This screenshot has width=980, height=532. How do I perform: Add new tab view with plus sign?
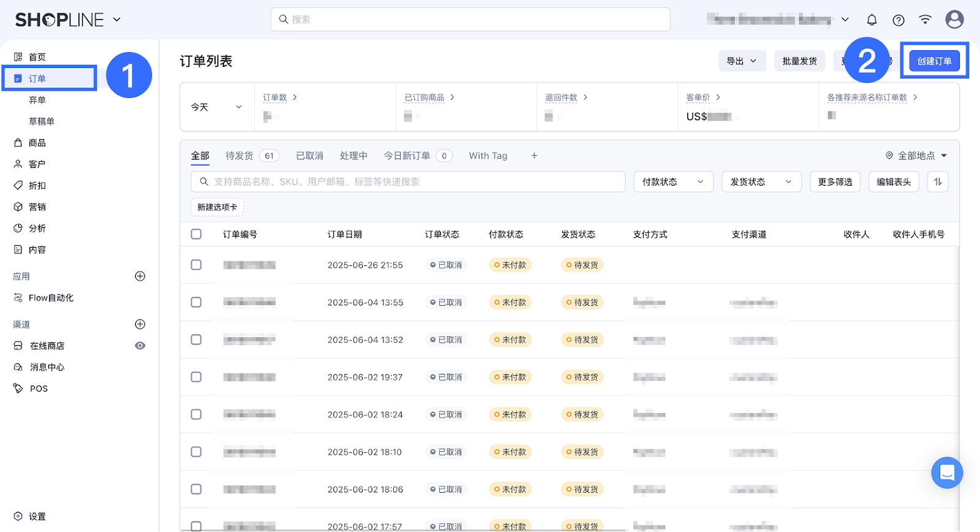click(x=534, y=156)
